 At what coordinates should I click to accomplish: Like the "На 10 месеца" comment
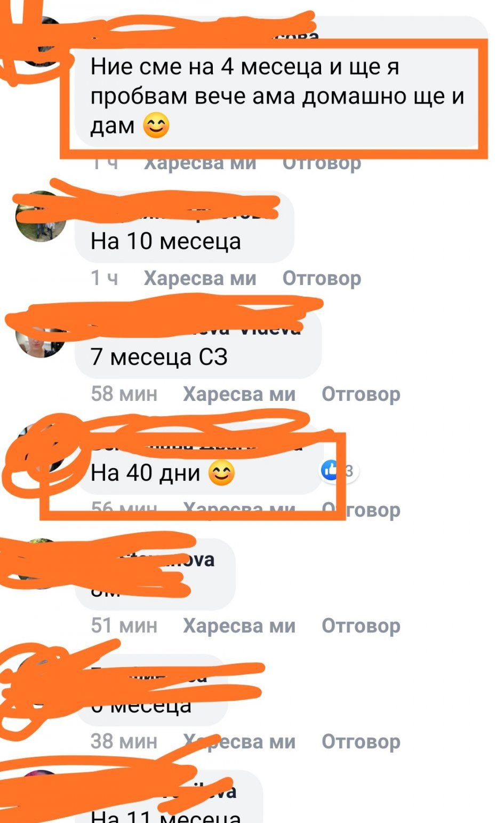[x=200, y=278]
